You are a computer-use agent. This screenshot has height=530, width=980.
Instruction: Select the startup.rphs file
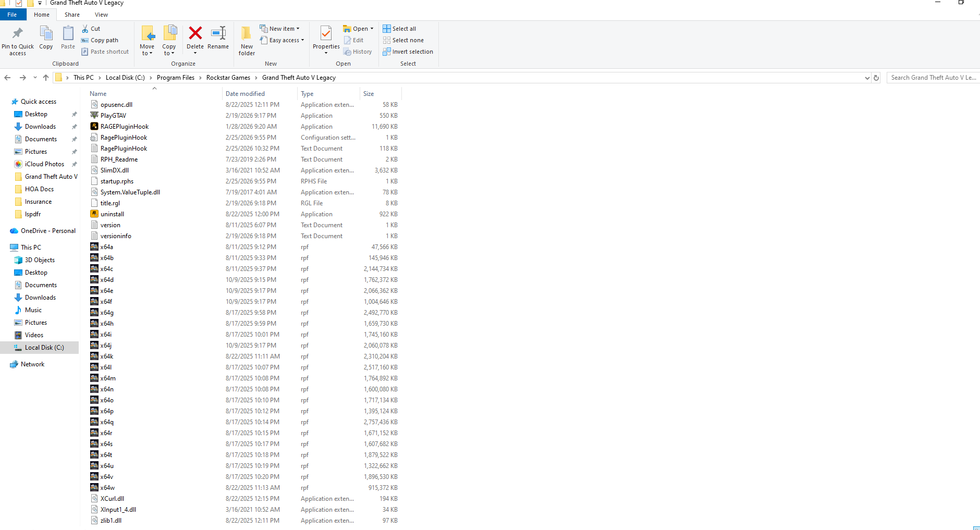tap(112, 181)
